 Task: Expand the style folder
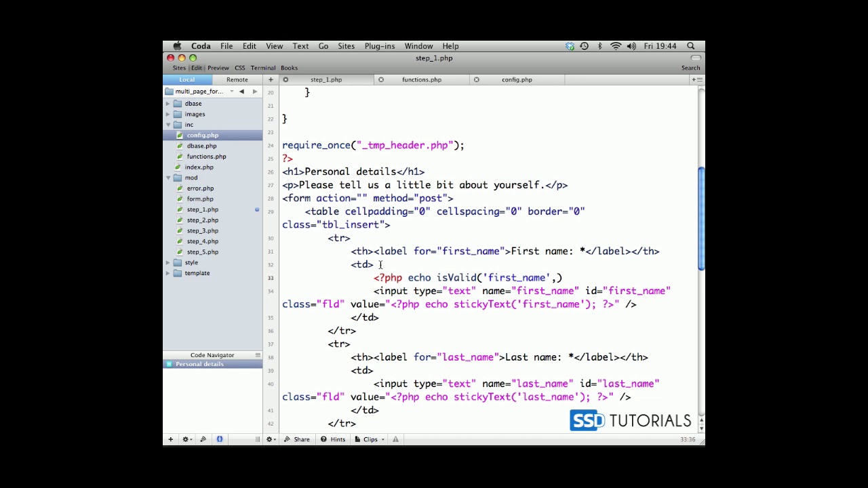(168, 262)
